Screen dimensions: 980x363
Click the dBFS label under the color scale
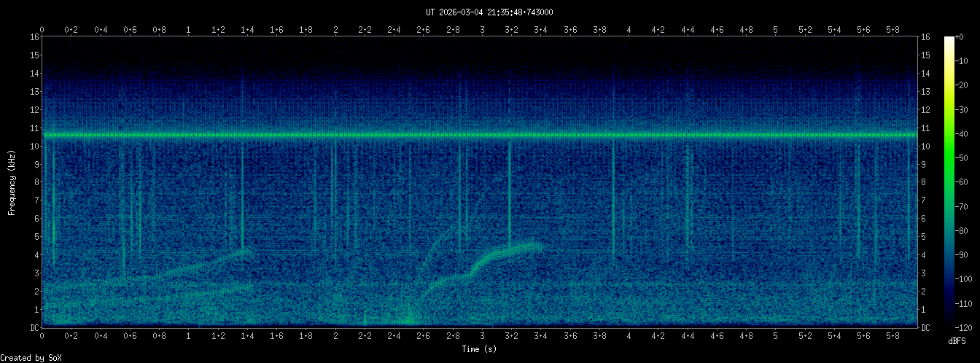point(957,341)
